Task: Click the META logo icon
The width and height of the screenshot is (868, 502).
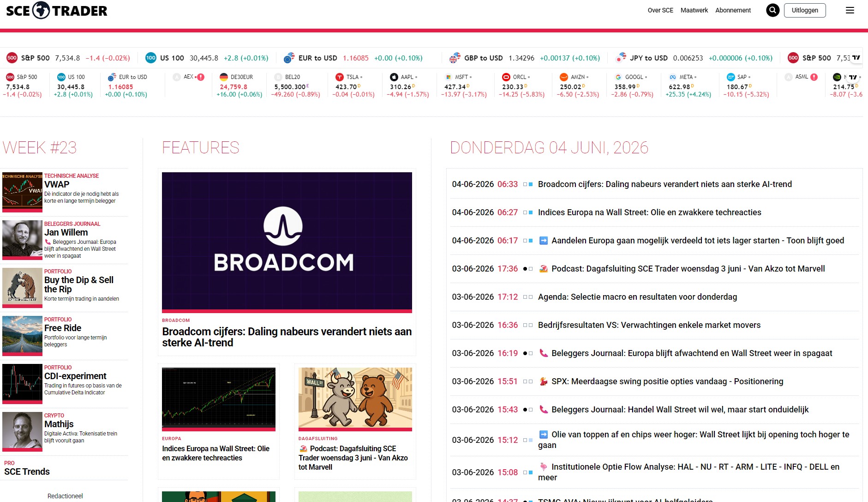Action: pyautogui.click(x=673, y=77)
